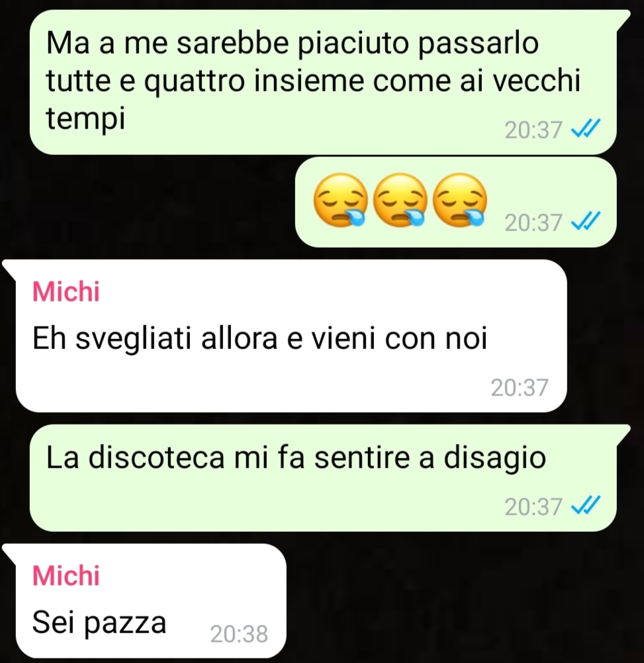This screenshot has height=663, width=644.
Task: Click the 20:38 timestamp on 'Sei pazza'
Action: pos(239,634)
